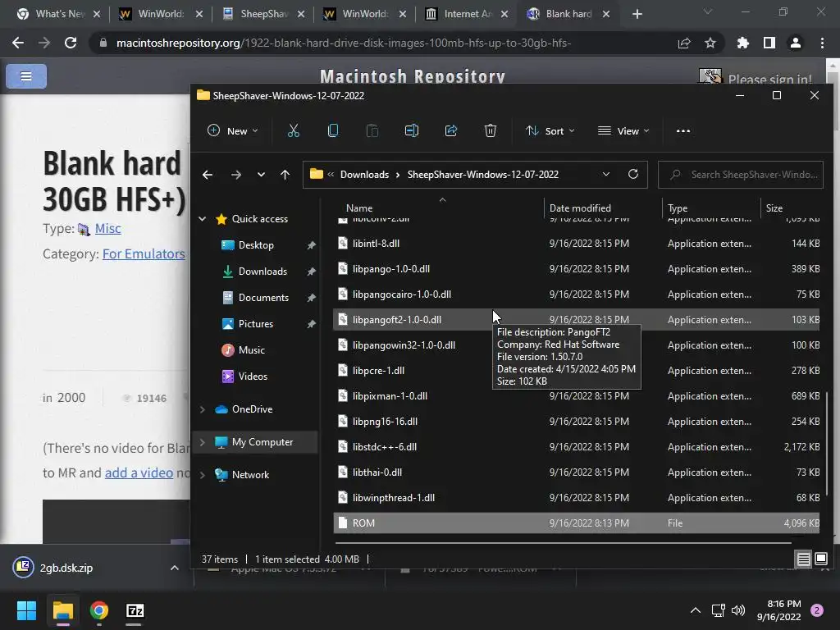Screen dimensions: 840x630
Task: Collapse the Quick access tree
Action: pos(203,218)
